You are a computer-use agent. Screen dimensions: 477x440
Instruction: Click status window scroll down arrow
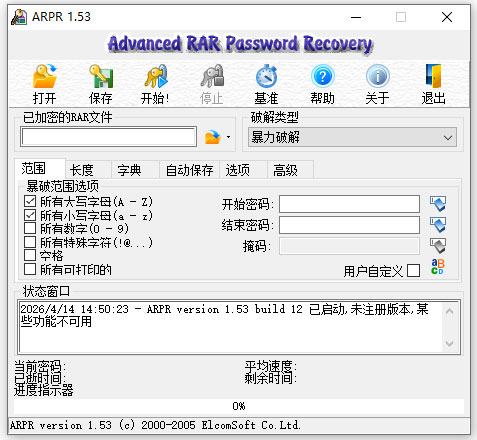[x=449, y=343]
